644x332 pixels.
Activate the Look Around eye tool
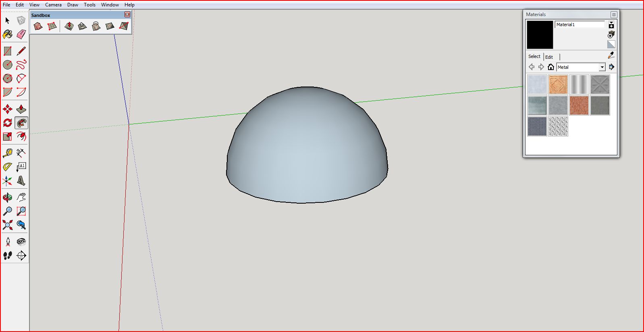(x=21, y=241)
